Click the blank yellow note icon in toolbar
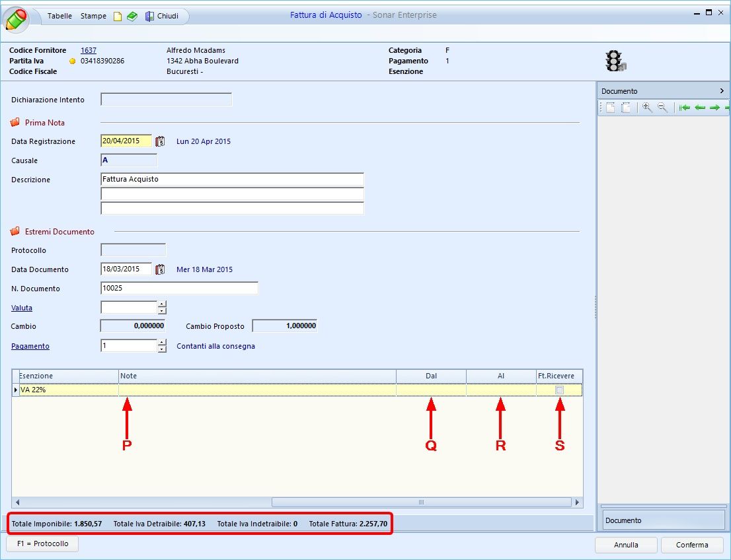Image resolution: width=731 pixels, height=560 pixels. pyautogui.click(x=118, y=17)
